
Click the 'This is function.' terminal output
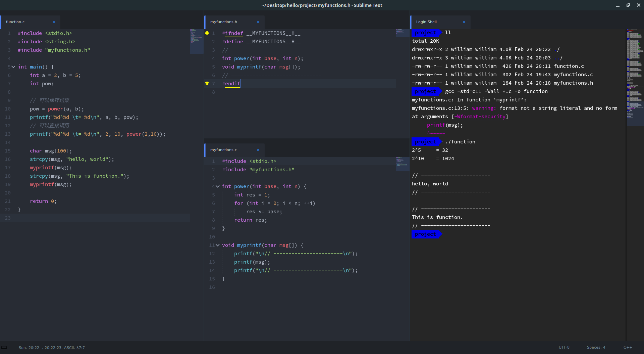(437, 217)
